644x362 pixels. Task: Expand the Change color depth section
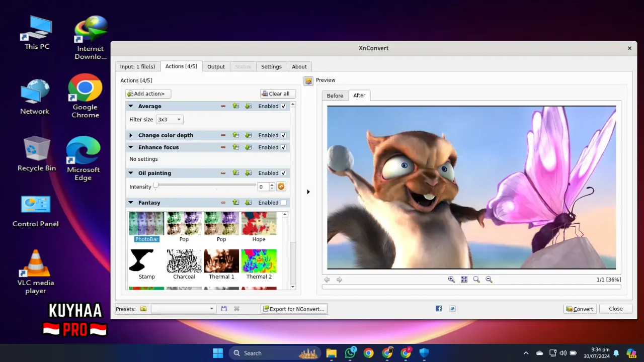click(x=131, y=135)
